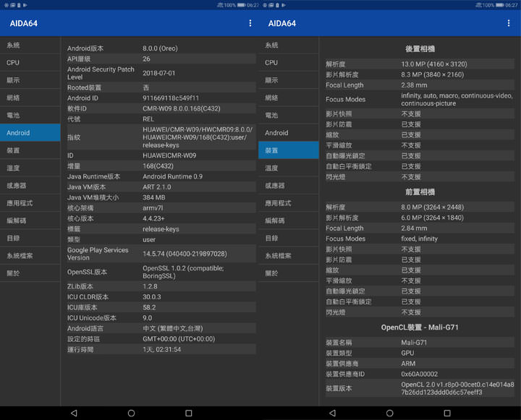Tap Back navigation button on left screen
Image resolution: width=521 pixels, height=420 pixels.
(74, 413)
